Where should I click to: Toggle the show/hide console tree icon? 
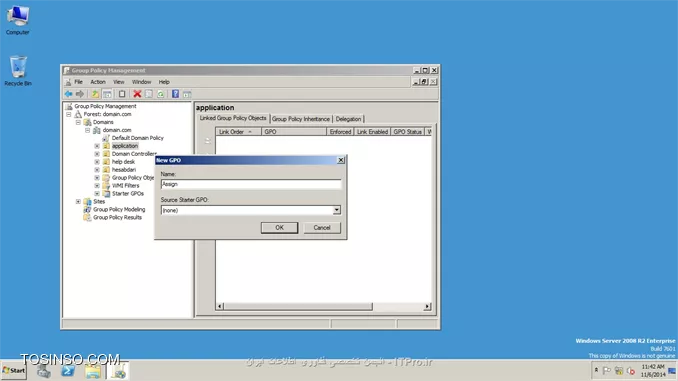(x=107, y=94)
